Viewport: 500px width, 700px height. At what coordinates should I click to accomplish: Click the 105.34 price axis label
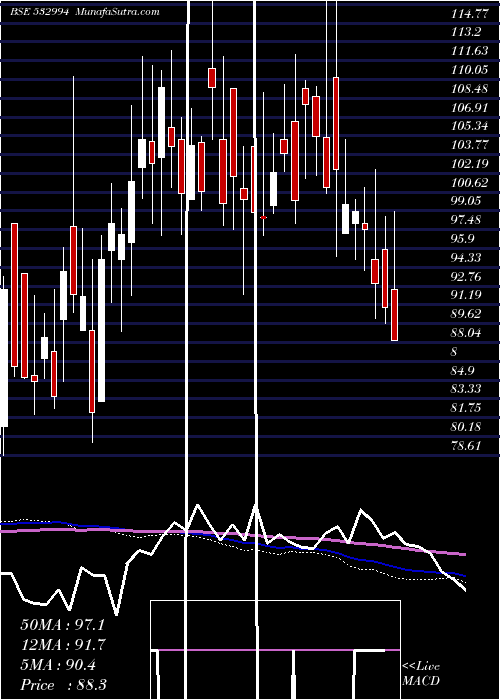coord(469,126)
